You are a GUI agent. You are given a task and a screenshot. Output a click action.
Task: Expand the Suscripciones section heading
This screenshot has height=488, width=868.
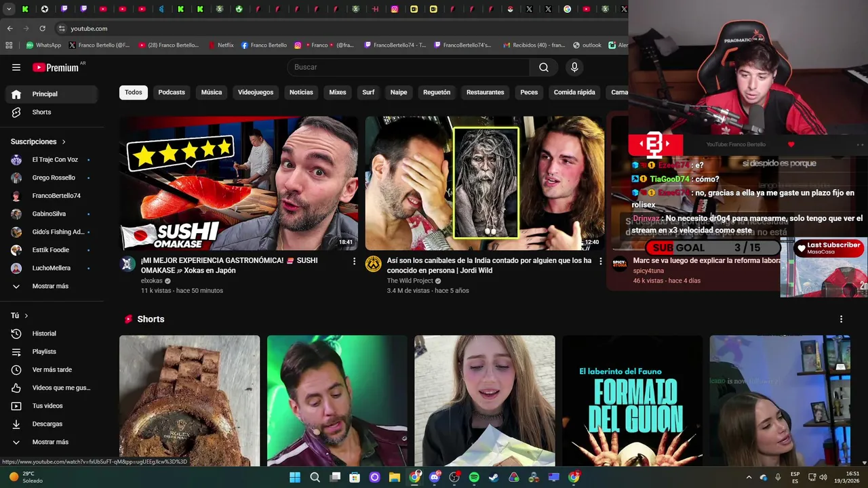38,142
